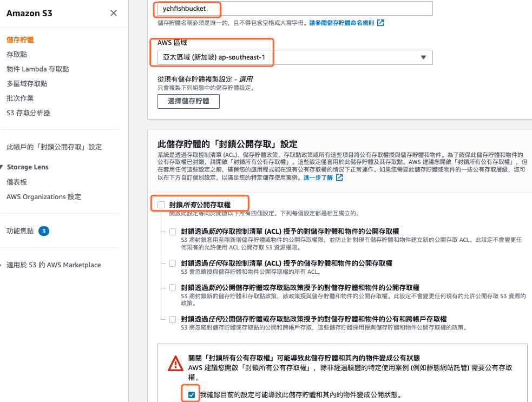
Task: Click the blue badge showing 3 next to 功能焦點
Action: pos(44,231)
